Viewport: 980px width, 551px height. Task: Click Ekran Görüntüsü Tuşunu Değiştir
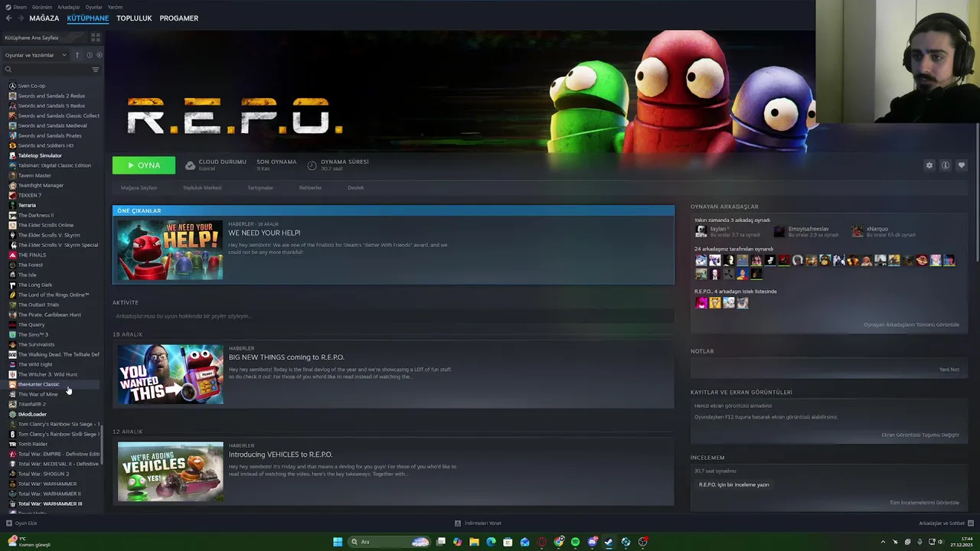tap(920, 435)
